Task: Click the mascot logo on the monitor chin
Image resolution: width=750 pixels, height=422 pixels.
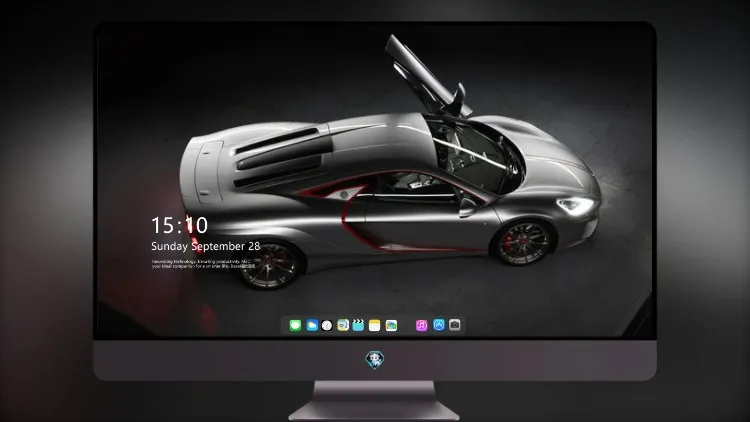Action: click(x=375, y=360)
